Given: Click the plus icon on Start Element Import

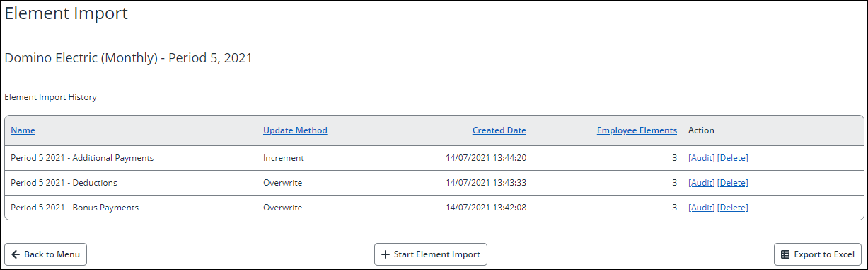Looking at the screenshot, I should [x=386, y=254].
